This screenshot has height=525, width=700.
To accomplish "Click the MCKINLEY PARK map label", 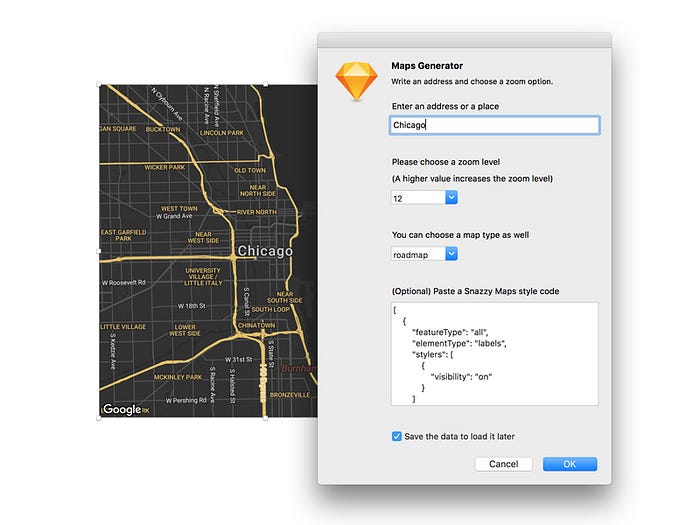I will (x=178, y=377).
